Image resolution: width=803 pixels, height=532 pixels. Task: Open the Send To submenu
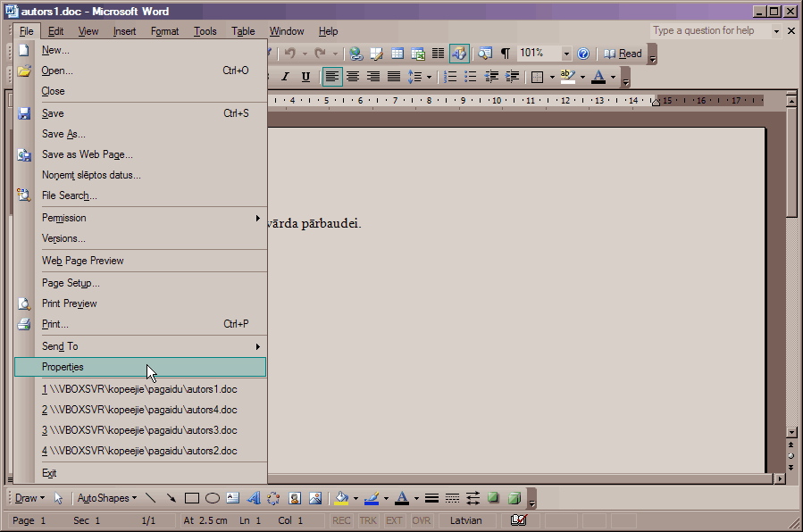[140, 347]
